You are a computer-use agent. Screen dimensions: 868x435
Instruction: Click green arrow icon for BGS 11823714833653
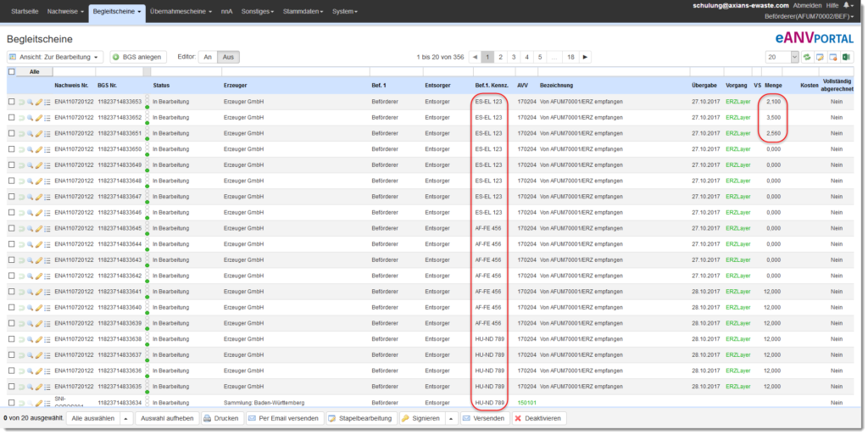pos(21,102)
